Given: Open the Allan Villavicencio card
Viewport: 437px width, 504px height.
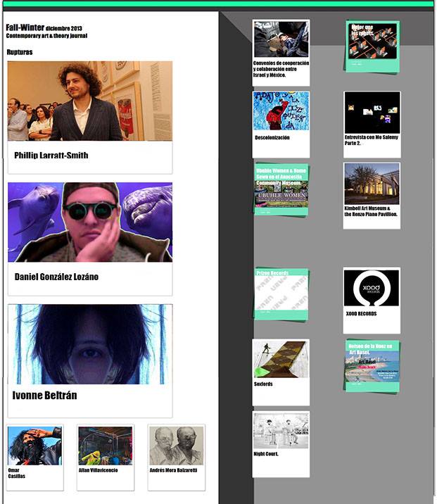Looking at the screenshot, I should [106, 458].
